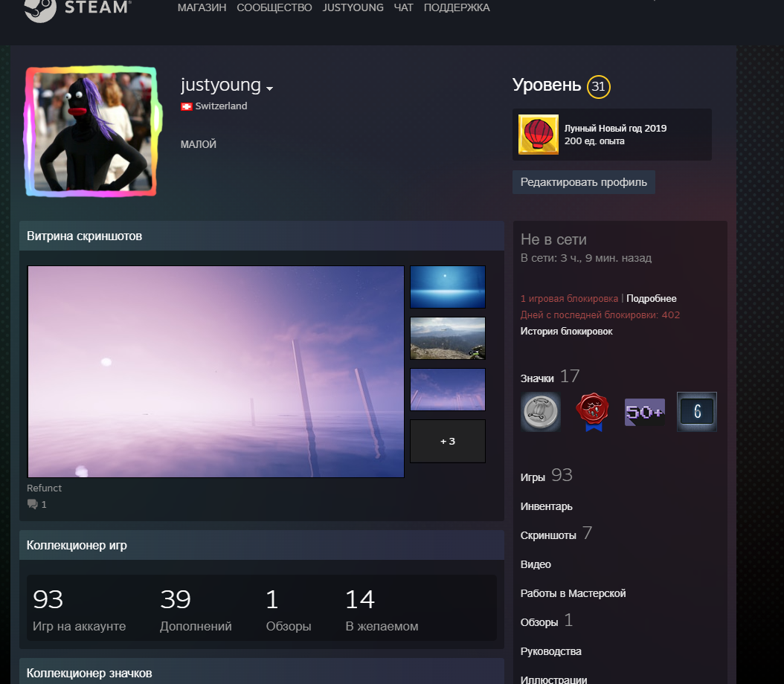Click the red wax seal badge
The width and height of the screenshot is (784, 684).
pyautogui.click(x=592, y=412)
